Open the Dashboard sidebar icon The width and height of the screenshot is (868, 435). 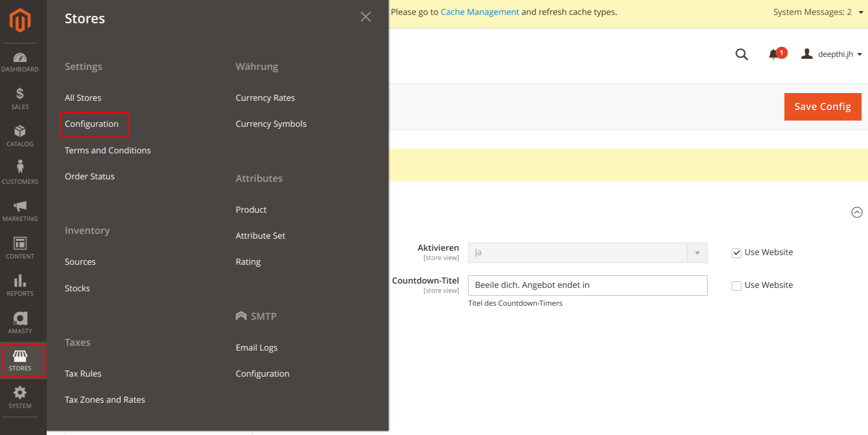click(x=20, y=62)
